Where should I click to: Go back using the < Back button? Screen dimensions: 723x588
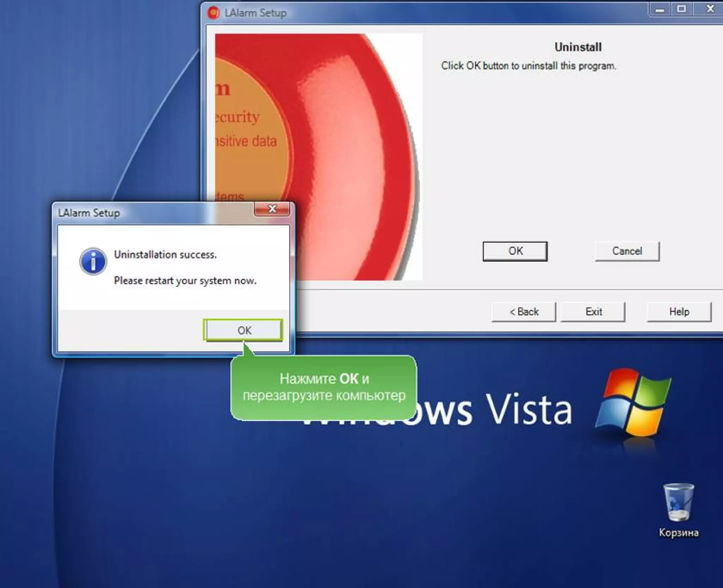(x=524, y=311)
